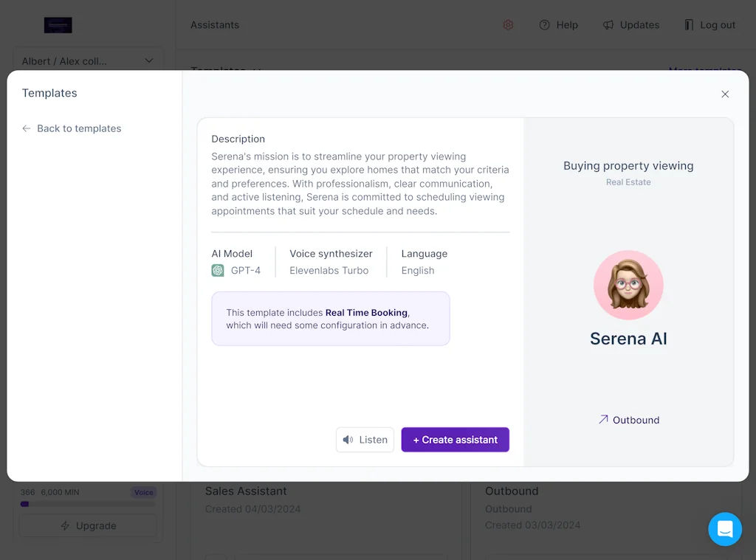
Task: Click the app logo in sidebar
Action: tap(58, 25)
